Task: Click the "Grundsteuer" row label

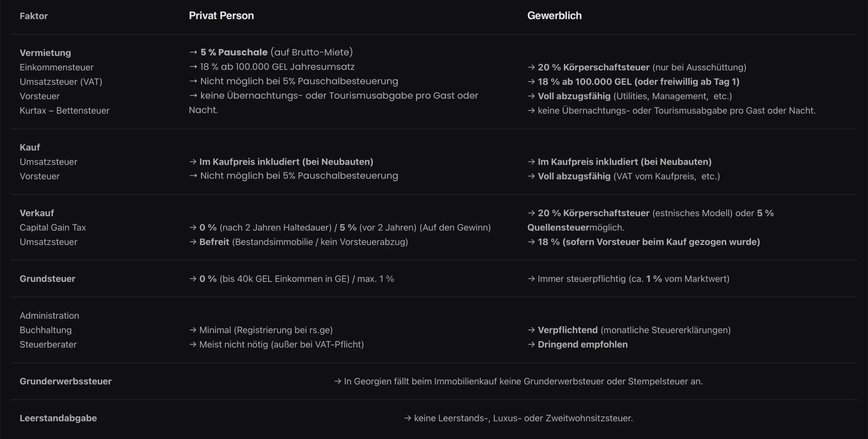Action: [47, 279]
